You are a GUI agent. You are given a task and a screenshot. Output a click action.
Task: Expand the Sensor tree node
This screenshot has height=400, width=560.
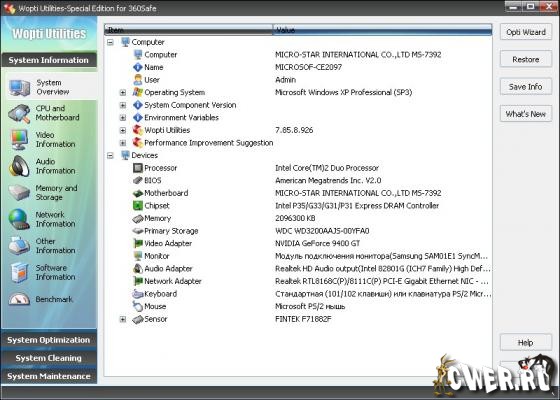point(122,319)
